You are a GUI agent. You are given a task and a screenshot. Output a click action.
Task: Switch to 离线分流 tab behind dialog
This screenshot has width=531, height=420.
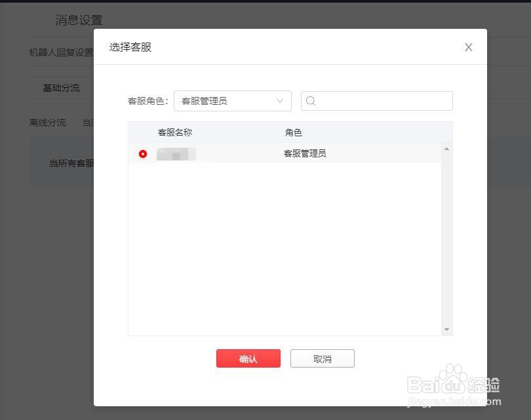click(x=48, y=123)
